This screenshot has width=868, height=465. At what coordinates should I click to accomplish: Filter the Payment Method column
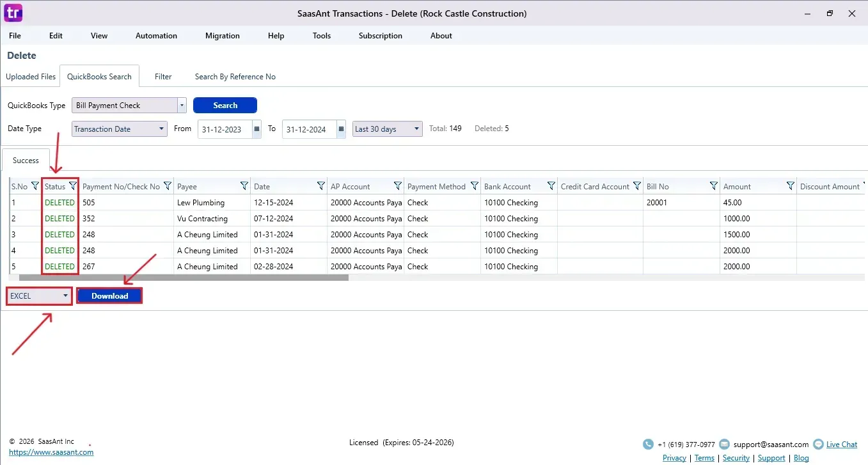475,186
